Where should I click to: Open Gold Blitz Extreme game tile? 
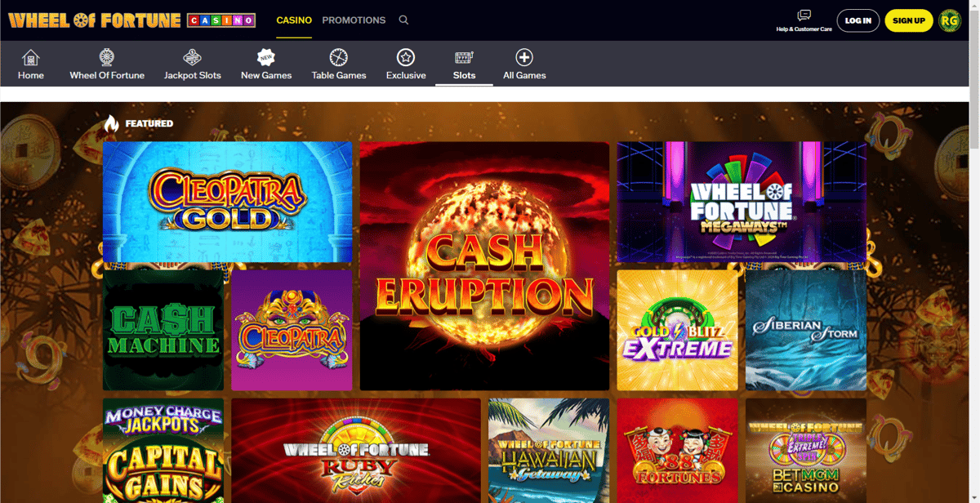click(x=677, y=330)
